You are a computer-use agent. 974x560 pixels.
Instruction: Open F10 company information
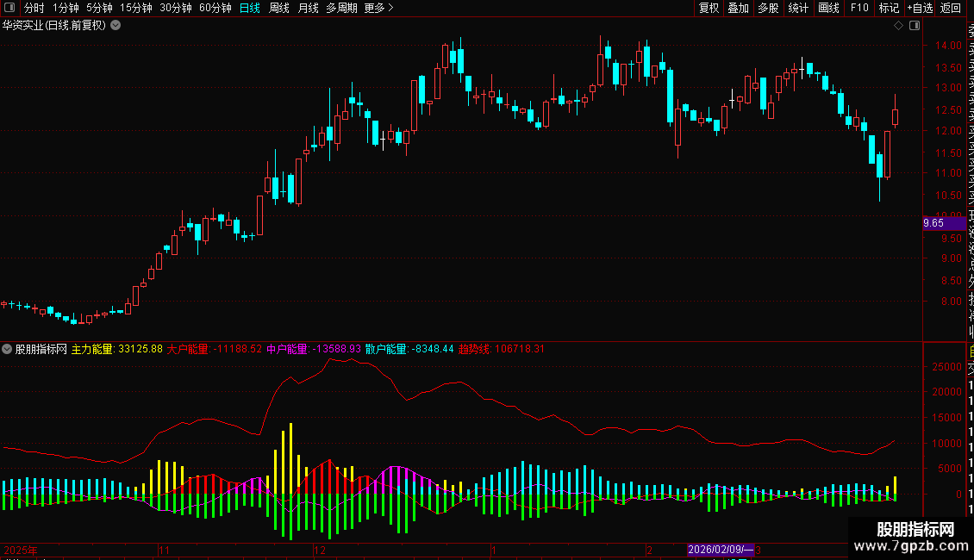coord(859,8)
